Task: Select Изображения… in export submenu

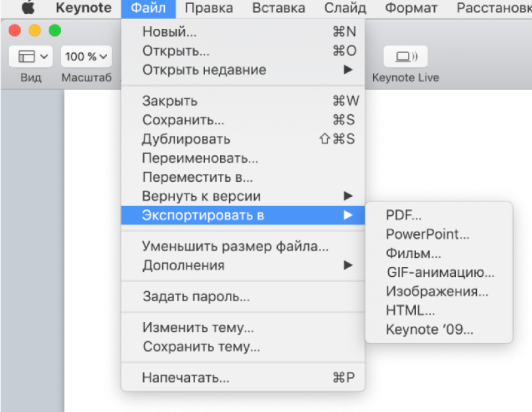Action: click(x=439, y=291)
